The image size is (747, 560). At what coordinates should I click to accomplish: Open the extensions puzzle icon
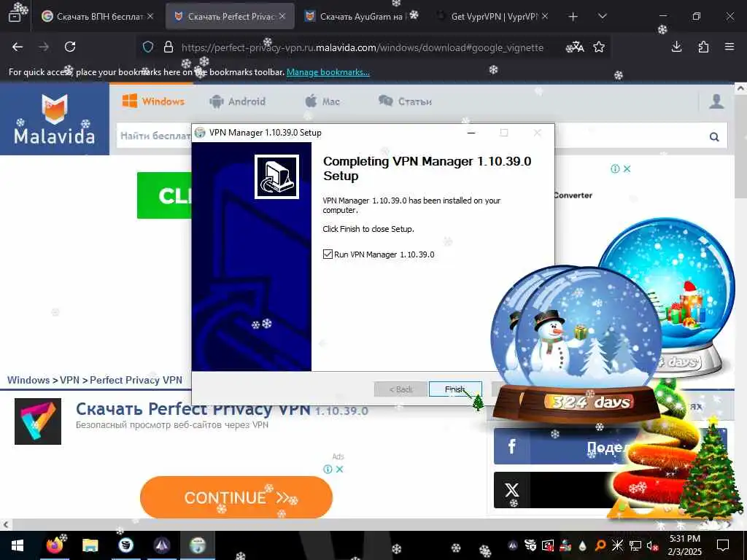pos(703,47)
